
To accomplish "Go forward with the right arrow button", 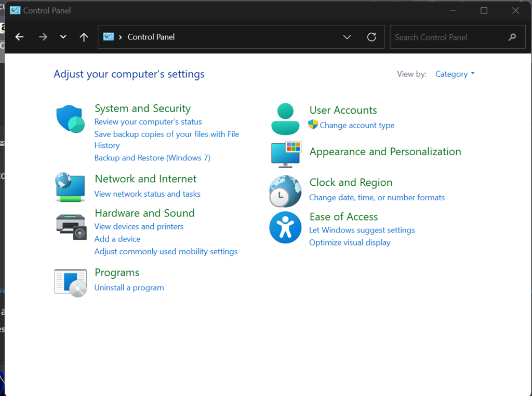I will pos(43,37).
